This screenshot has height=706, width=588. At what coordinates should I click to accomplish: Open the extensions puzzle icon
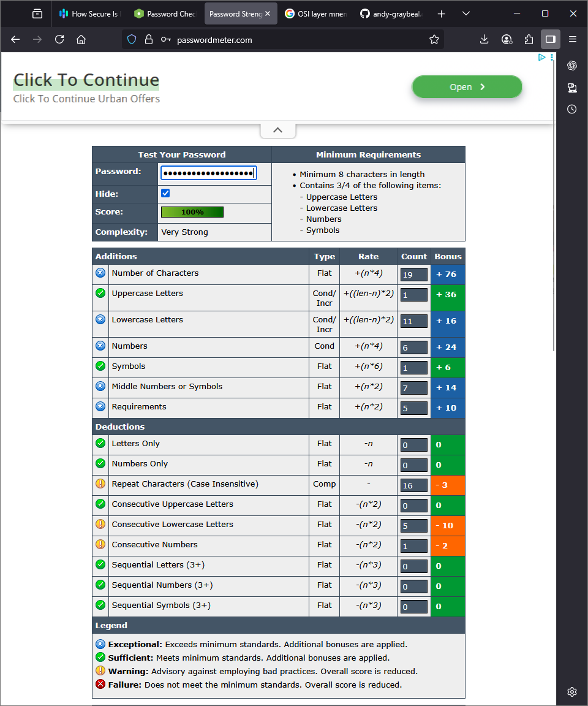[529, 39]
